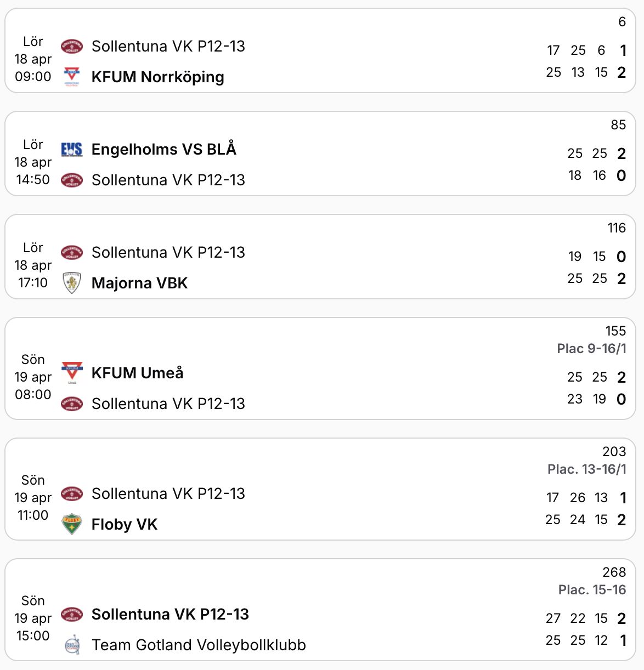Click the Plac. 13-16/1 round label

pos(586,469)
